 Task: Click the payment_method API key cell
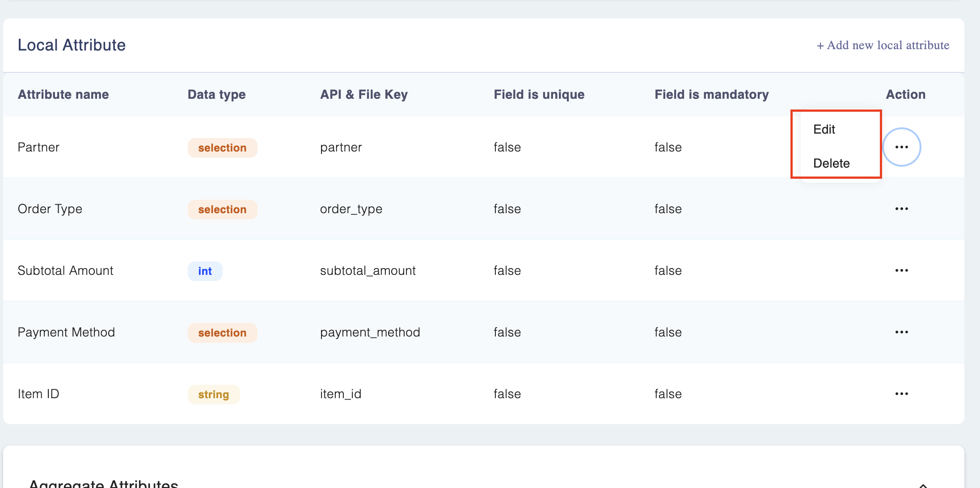tap(370, 332)
